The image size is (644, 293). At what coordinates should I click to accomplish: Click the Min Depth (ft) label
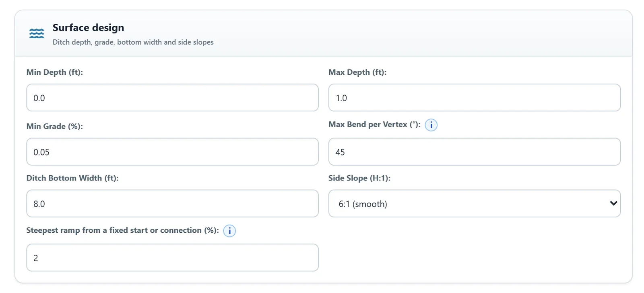point(55,72)
